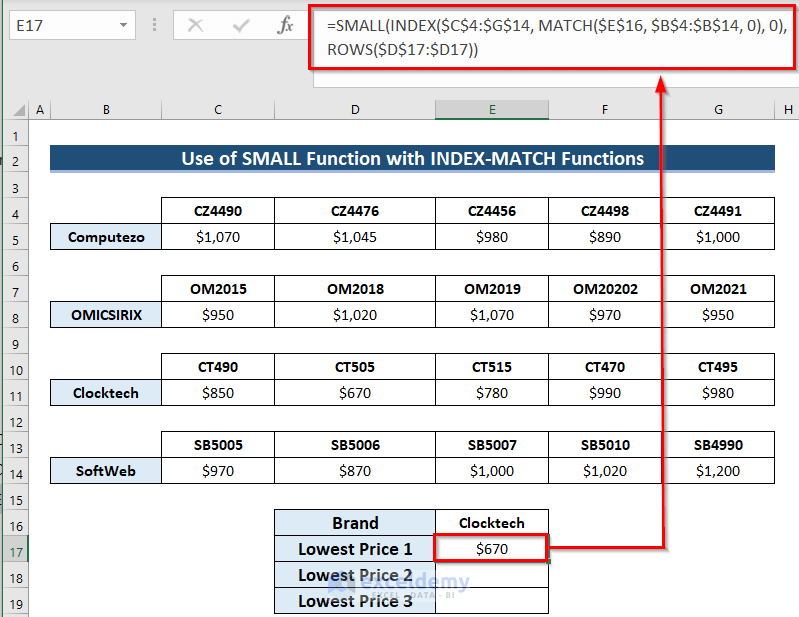Select the title cell with SMALL Function heading
Screen dimensions: 799x617
pos(412,159)
